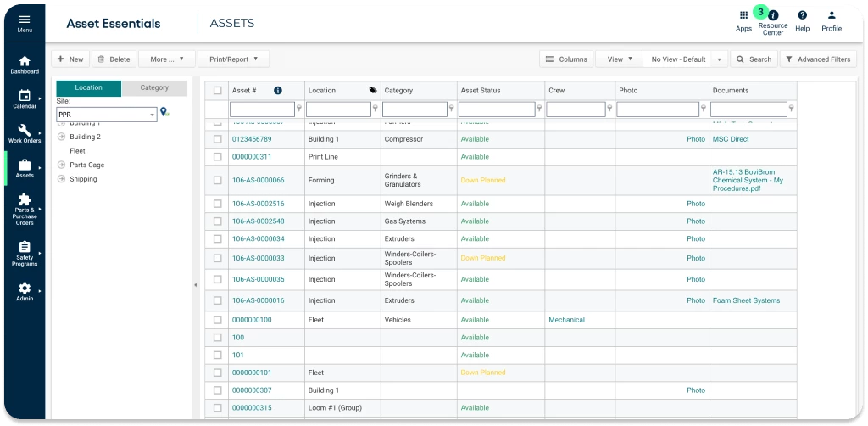The width and height of the screenshot is (868, 426).
Task: Check the select-all checkbox in table header
Action: (218, 90)
